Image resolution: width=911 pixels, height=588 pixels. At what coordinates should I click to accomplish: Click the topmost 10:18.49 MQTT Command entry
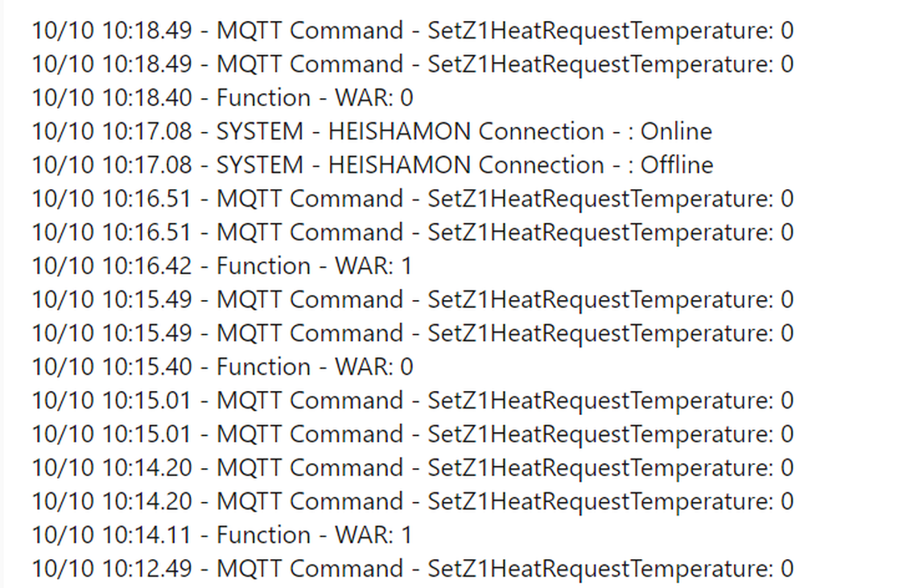[412, 31]
